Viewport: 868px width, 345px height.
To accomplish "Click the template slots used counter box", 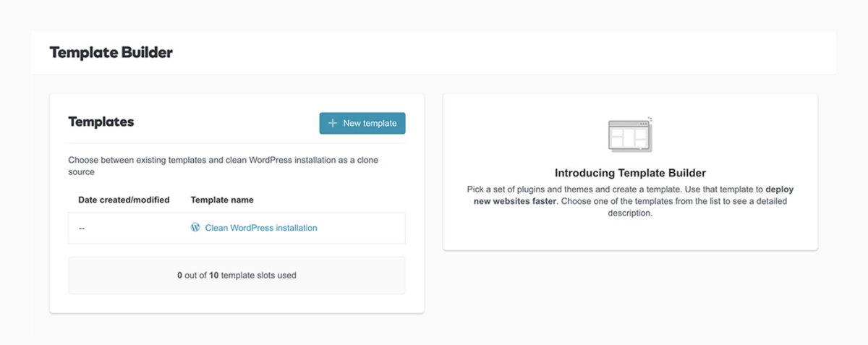I will (237, 275).
